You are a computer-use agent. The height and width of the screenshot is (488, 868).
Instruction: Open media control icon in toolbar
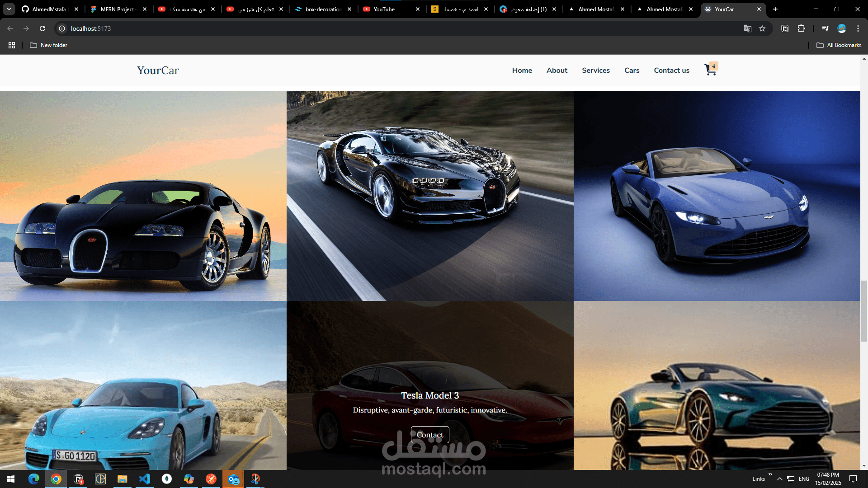825,28
